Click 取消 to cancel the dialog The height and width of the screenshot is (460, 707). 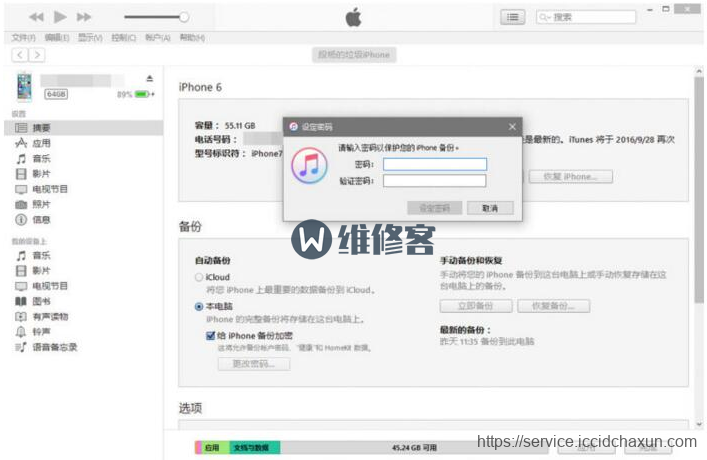point(490,208)
